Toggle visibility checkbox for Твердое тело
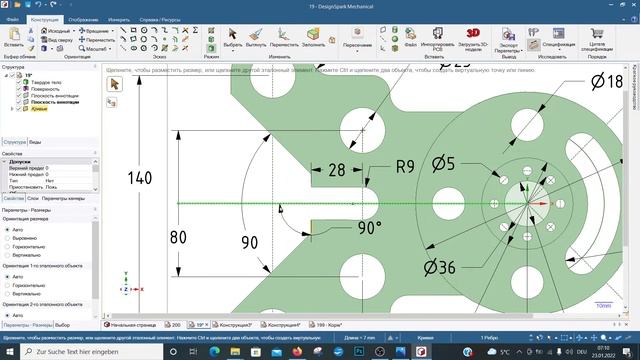Image resolution: width=640 pixels, height=360 pixels. [x=18, y=82]
